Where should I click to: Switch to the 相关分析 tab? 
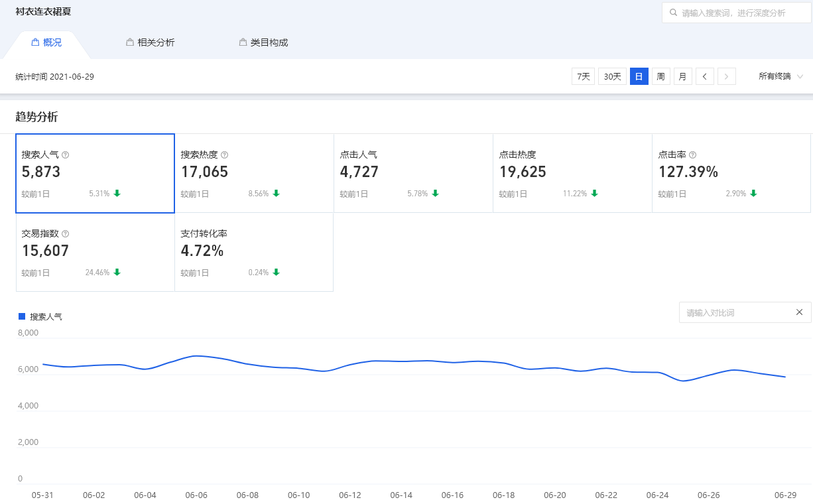tap(151, 42)
